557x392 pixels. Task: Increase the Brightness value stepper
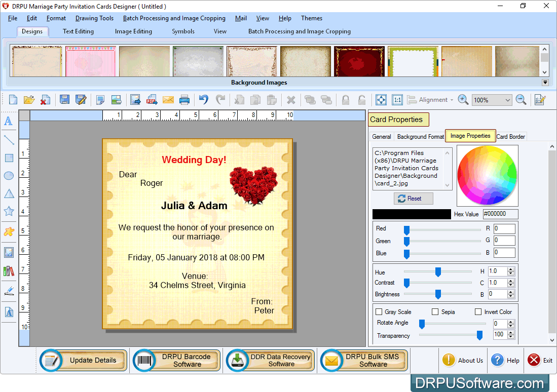[511, 292]
